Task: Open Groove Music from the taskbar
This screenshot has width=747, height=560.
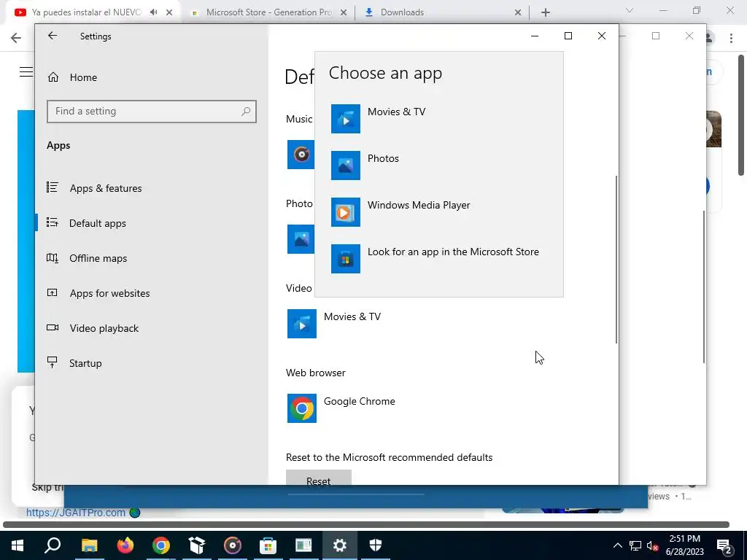Action: coord(233,545)
